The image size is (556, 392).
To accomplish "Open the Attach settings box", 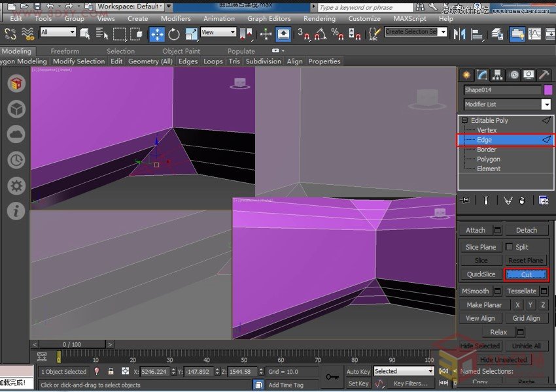I will tap(498, 230).
